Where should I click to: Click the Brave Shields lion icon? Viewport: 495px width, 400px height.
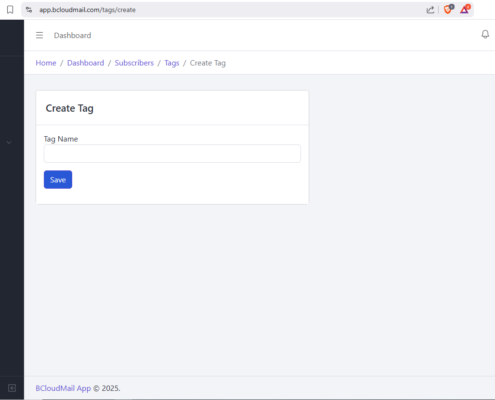pyautogui.click(x=448, y=9)
